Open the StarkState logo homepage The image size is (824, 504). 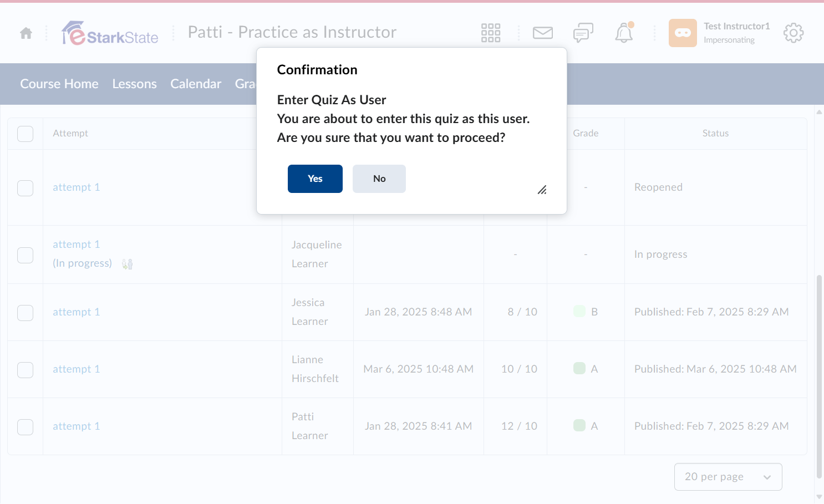pyautogui.click(x=110, y=33)
